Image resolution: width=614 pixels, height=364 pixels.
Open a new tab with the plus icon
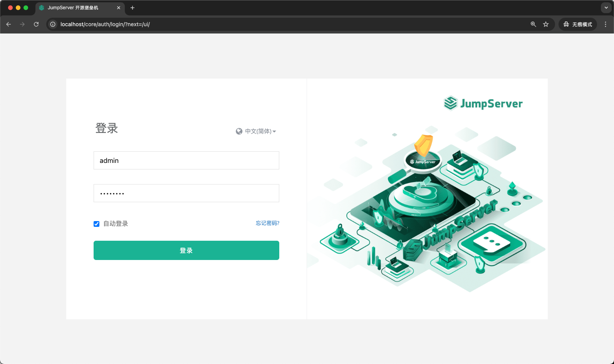133,8
